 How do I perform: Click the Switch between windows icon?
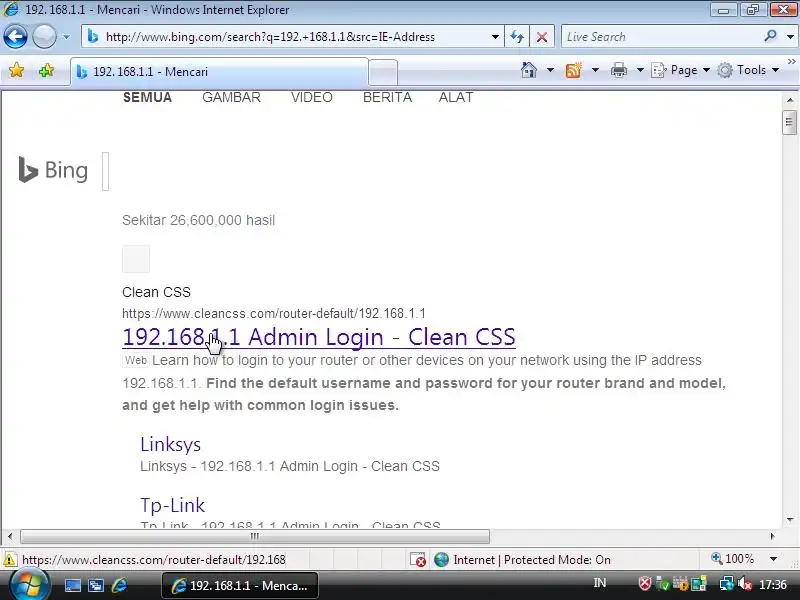tap(96, 586)
